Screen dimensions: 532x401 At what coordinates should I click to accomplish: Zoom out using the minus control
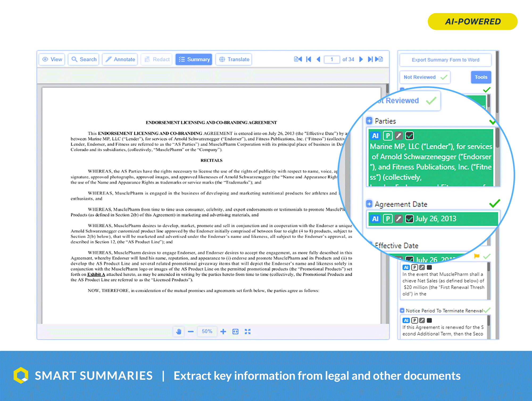[x=190, y=331]
